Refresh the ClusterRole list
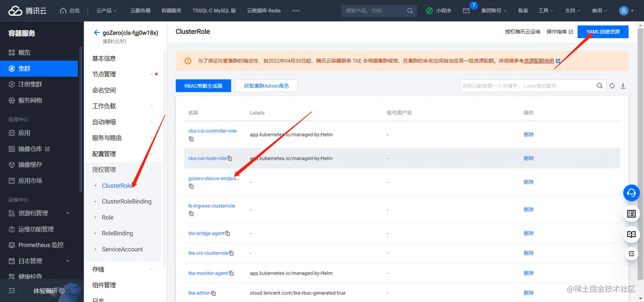The width and height of the screenshot is (644, 302). coord(612,85)
